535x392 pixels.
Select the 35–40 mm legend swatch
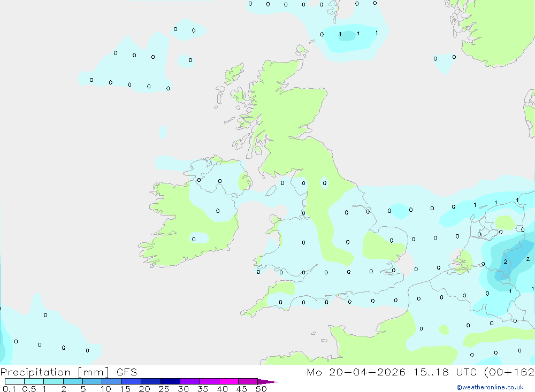click(209, 381)
